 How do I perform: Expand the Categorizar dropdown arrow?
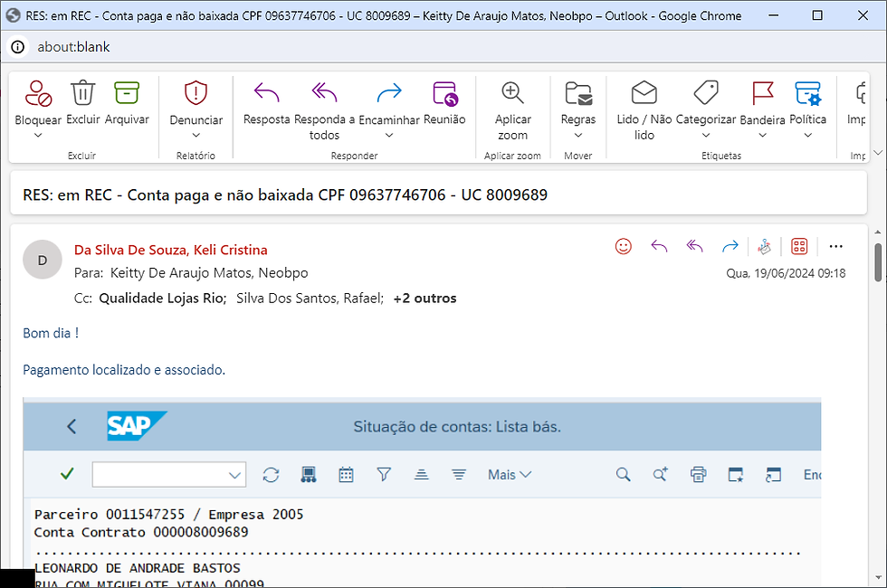706,135
